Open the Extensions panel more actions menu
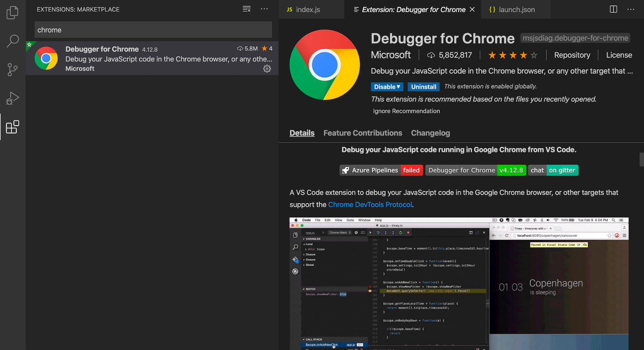 point(264,9)
